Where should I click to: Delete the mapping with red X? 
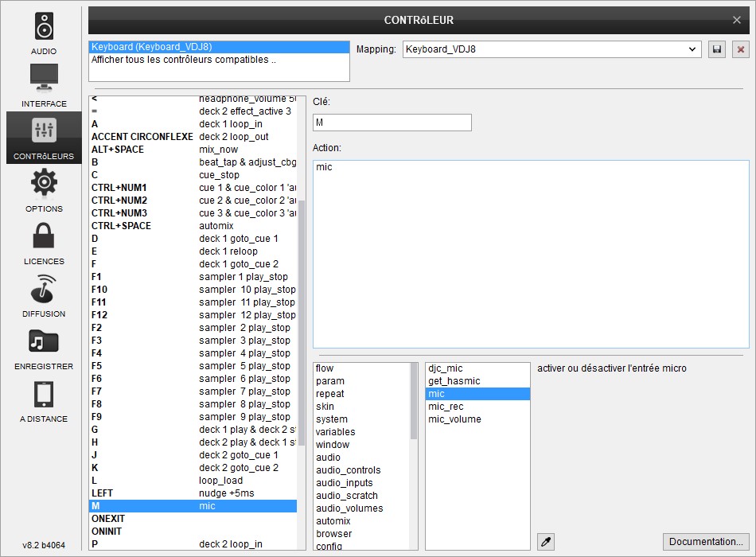(741, 49)
